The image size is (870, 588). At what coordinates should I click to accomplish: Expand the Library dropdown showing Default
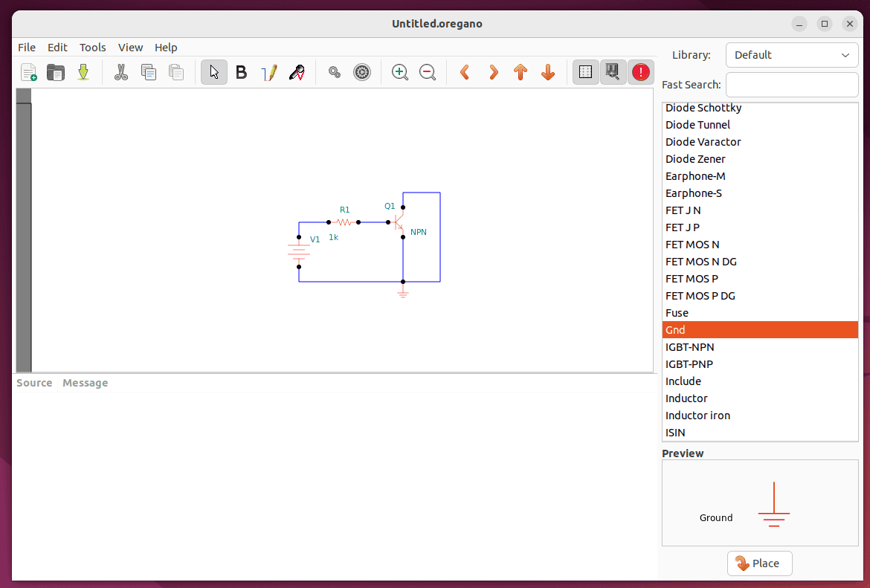[x=792, y=55]
